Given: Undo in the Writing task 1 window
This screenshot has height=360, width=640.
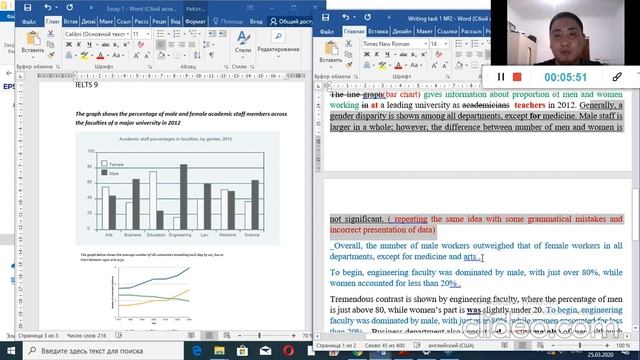Looking at the screenshot, I should tap(346, 18).
